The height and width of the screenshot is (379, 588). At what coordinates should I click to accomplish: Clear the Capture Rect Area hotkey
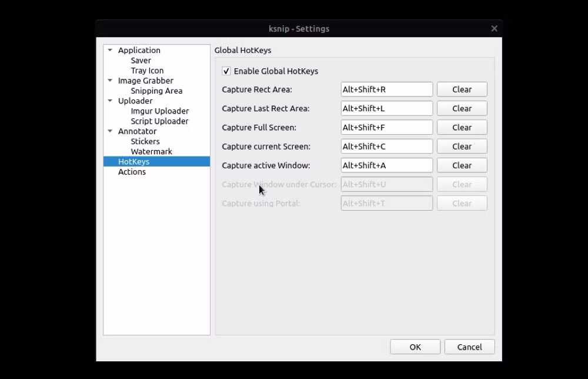click(x=462, y=89)
